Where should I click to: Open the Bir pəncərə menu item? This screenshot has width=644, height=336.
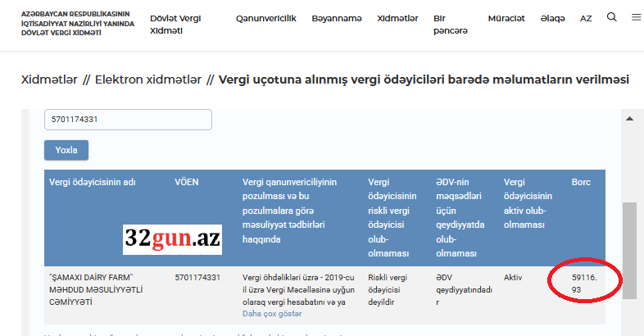coord(451,24)
